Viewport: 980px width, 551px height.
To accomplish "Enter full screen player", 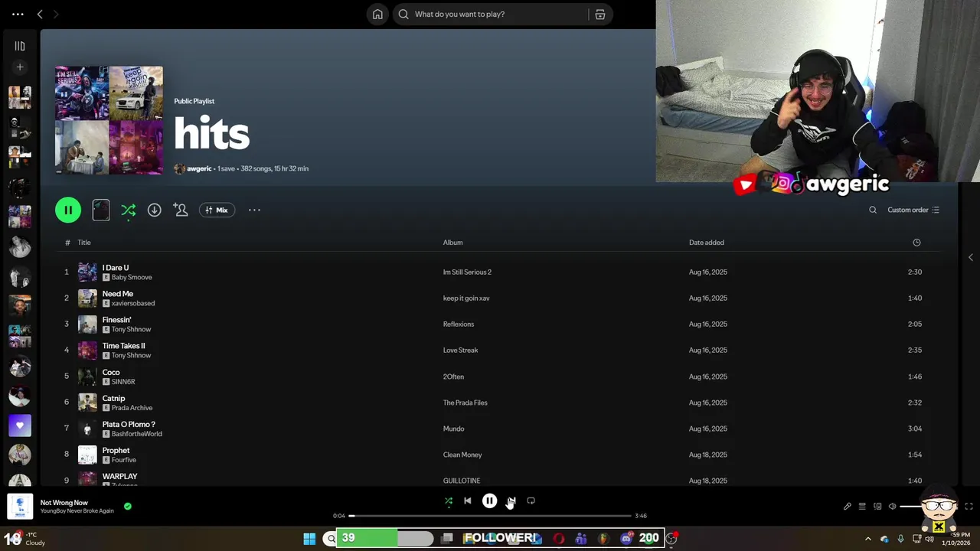I will tap(969, 506).
